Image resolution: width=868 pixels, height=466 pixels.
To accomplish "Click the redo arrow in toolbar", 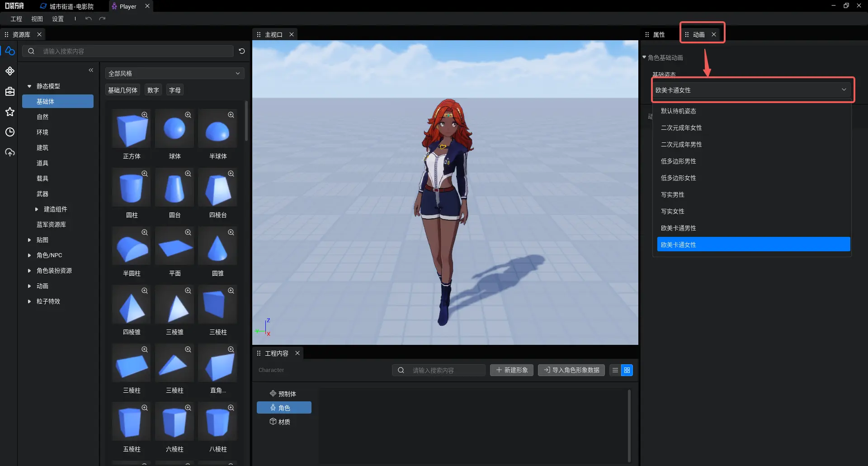I will 102,19.
